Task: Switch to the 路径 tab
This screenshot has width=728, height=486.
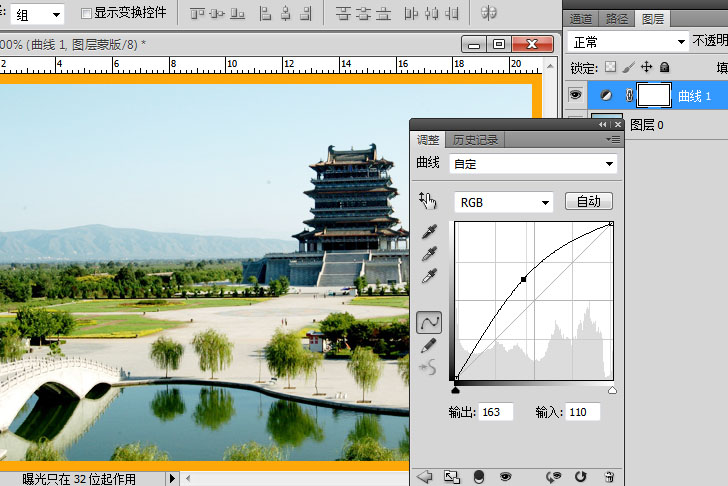Action: (x=617, y=19)
